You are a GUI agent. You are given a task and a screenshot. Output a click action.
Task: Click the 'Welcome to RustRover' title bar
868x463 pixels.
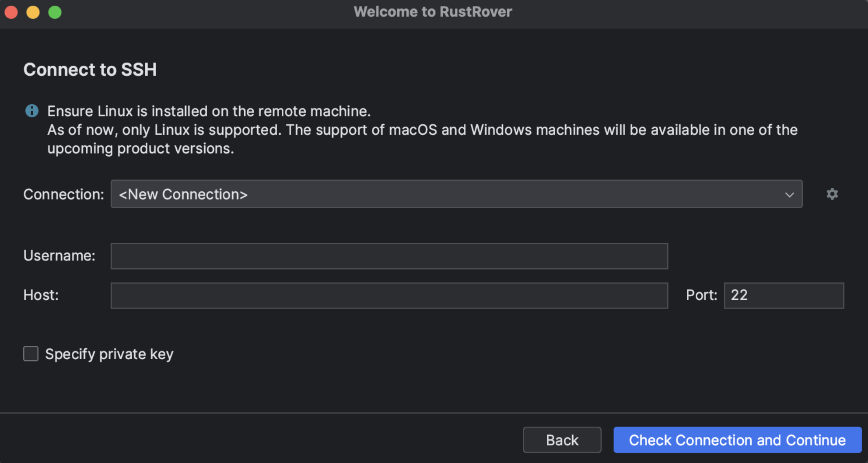pyautogui.click(x=433, y=12)
